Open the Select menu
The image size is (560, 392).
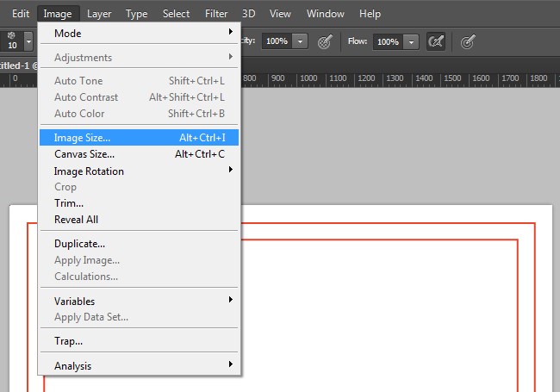[176, 14]
